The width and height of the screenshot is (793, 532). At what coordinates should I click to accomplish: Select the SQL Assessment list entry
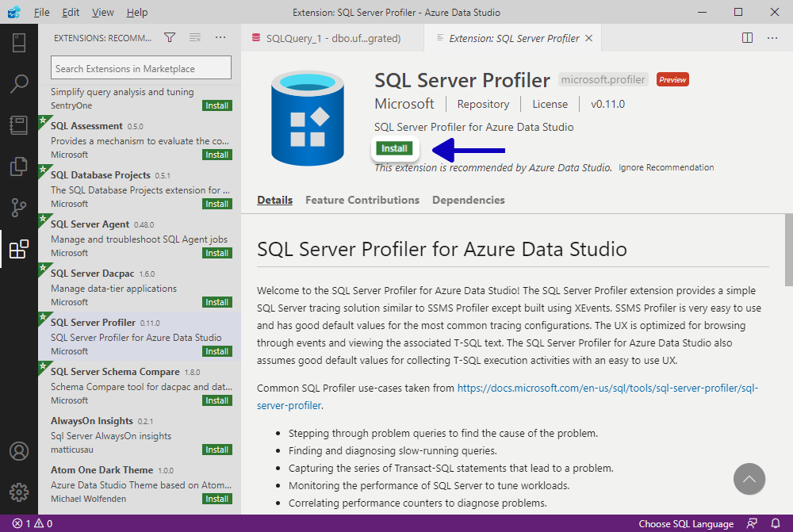pos(139,140)
